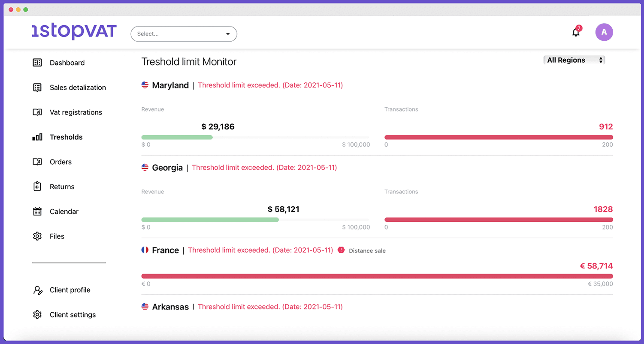Click Georgia's green revenue progress bar
This screenshot has height=344, width=644.
pyautogui.click(x=209, y=219)
